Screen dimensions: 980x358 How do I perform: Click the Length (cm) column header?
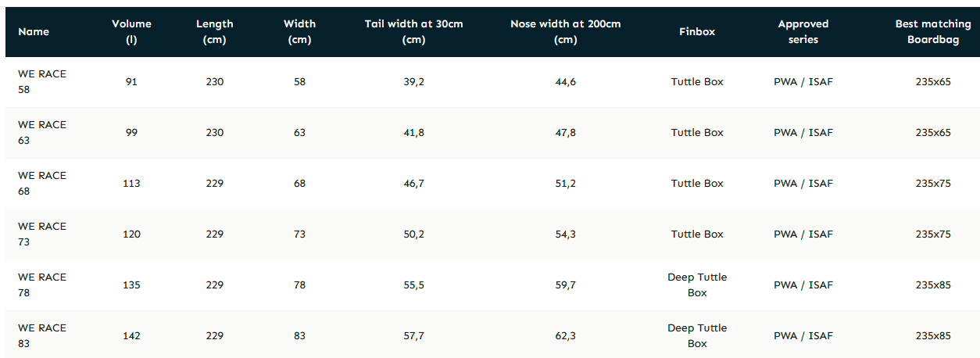coord(214,32)
